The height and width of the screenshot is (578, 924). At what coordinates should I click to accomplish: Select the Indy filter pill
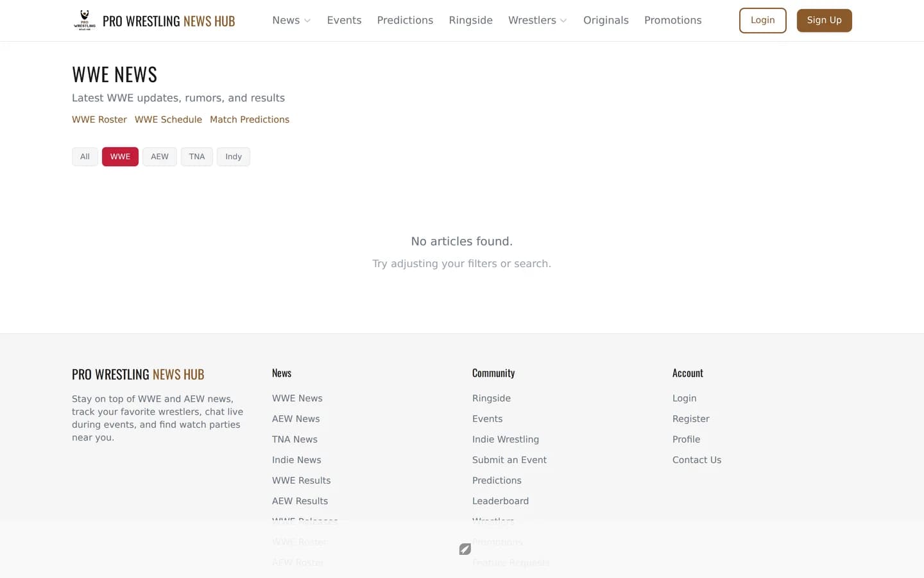pyautogui.click(x=234, y=157)
